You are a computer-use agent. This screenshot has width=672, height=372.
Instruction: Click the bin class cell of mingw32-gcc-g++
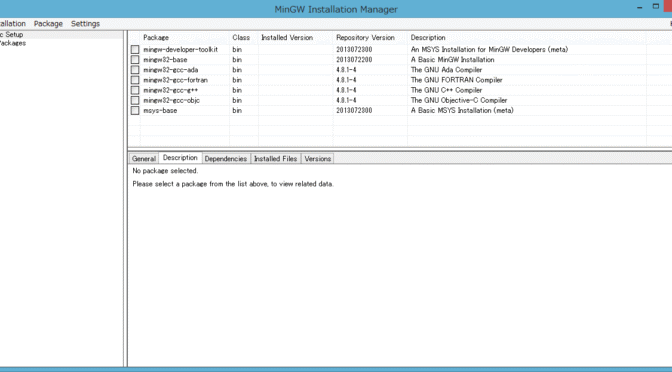(237, 90)
